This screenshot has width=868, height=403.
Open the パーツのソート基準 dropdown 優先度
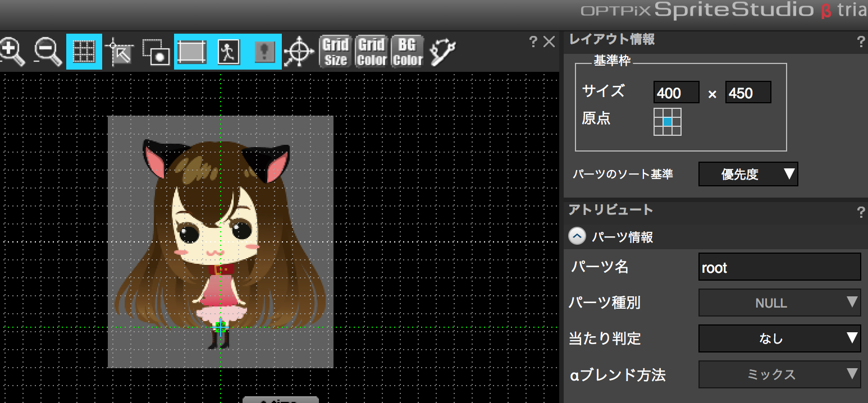click(748, 174)
